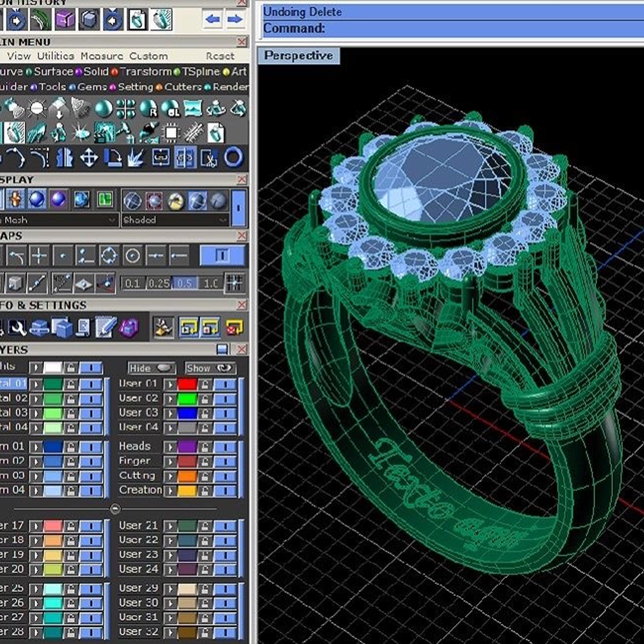Click the teal sphere GL render icon
Screen dimensions: 644x644
[x=170, y=109]
